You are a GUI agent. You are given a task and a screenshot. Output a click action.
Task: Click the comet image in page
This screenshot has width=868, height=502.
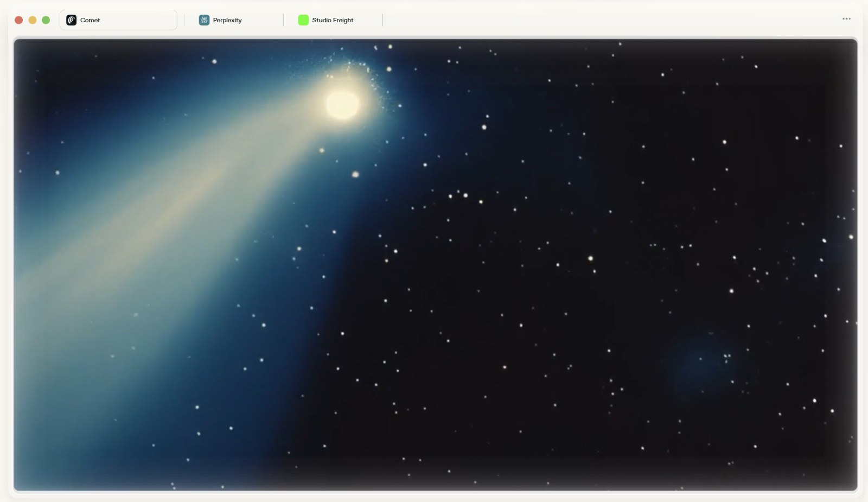tap(435, 264)
